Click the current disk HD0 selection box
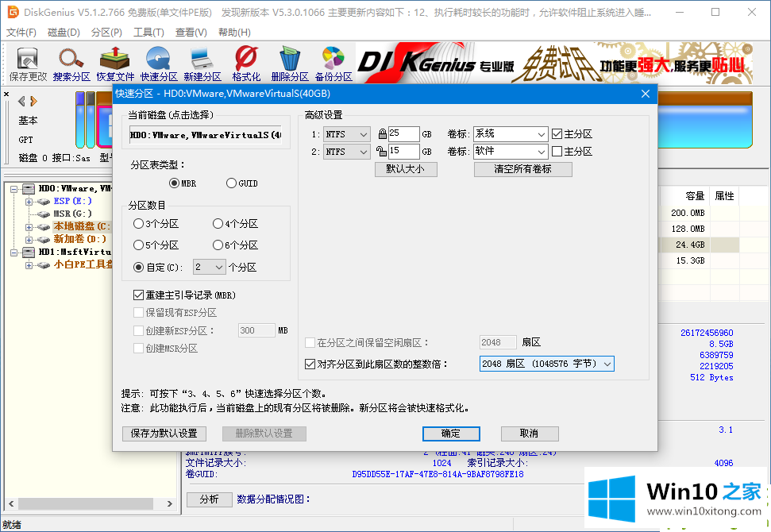Image resolution: width=771 pixels, height=532 pixels. 206,135
